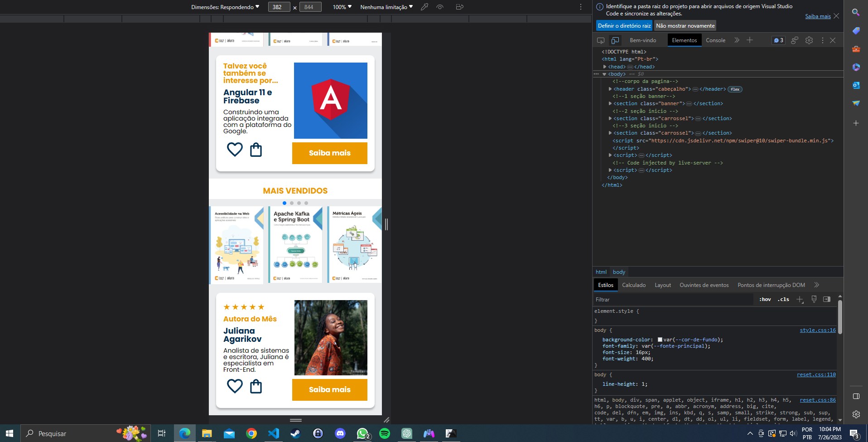Viewport: 868px width, 442px height.
Task: Favorite Juliana Agarikov card with heart icon
Action: [235, 386]
